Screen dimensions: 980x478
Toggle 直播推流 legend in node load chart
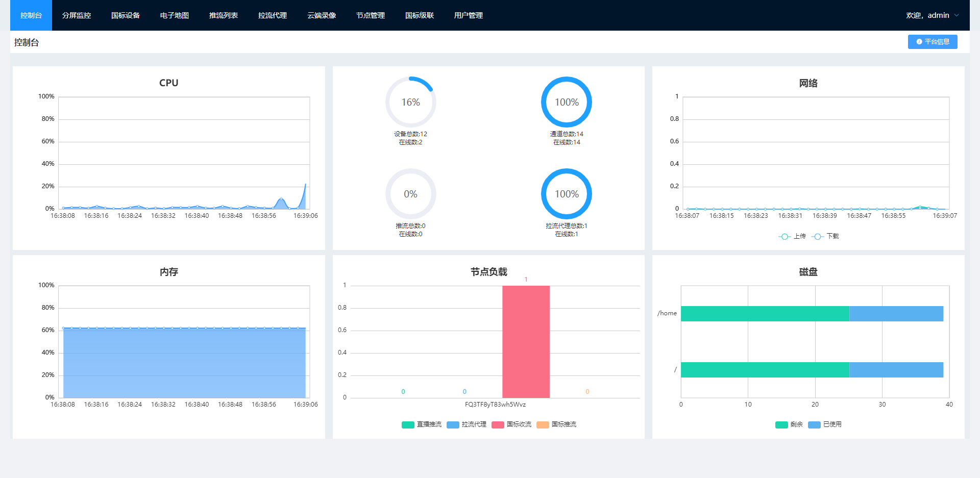click(x=422, y=424)
